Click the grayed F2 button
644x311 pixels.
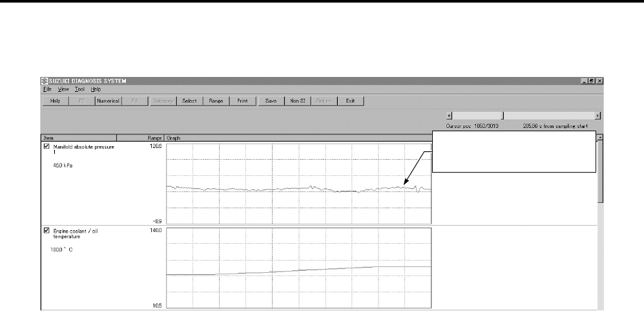(81, 102)
